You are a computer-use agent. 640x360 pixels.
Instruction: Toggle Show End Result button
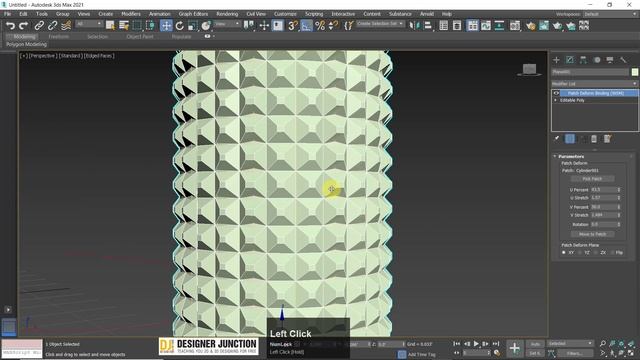click(x=570, y=139)
